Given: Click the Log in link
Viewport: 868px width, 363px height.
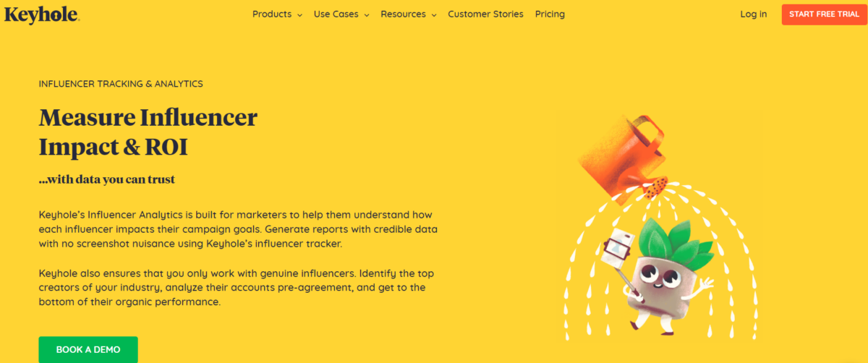Looking at the screenshot, I should (754, 14).
